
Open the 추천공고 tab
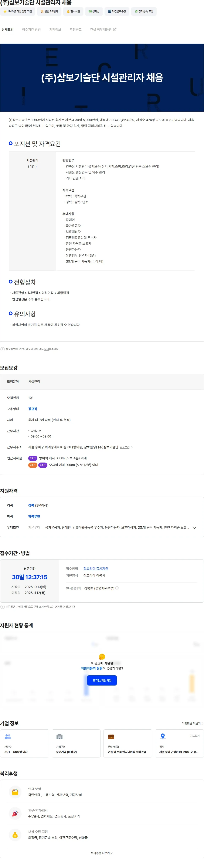(x=76, y=30)
